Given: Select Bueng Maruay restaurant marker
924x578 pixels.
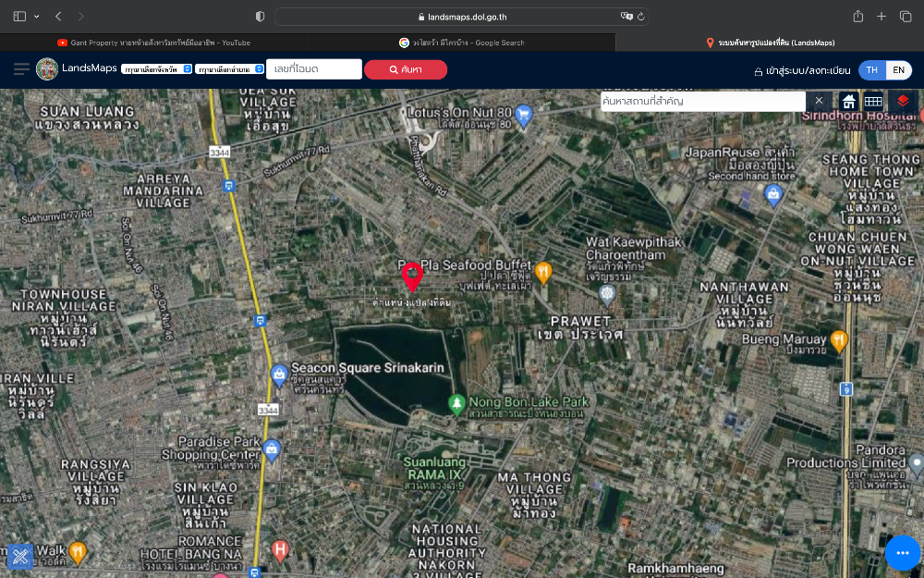Looking at the screenshot, I should (x=839, y=340).
